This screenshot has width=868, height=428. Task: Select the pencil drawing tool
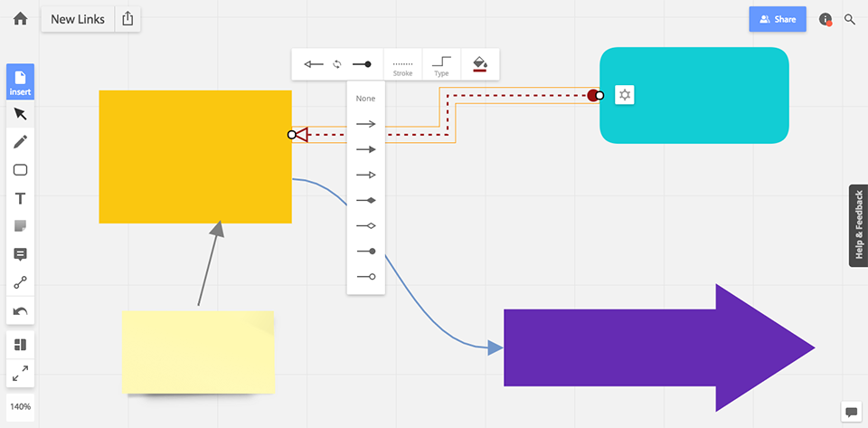(21, 142)
